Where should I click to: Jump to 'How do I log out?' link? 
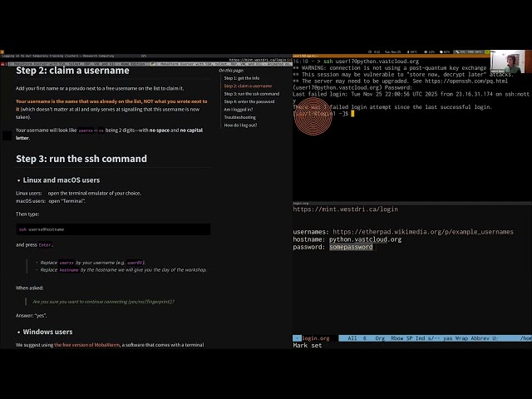(240, 125)
